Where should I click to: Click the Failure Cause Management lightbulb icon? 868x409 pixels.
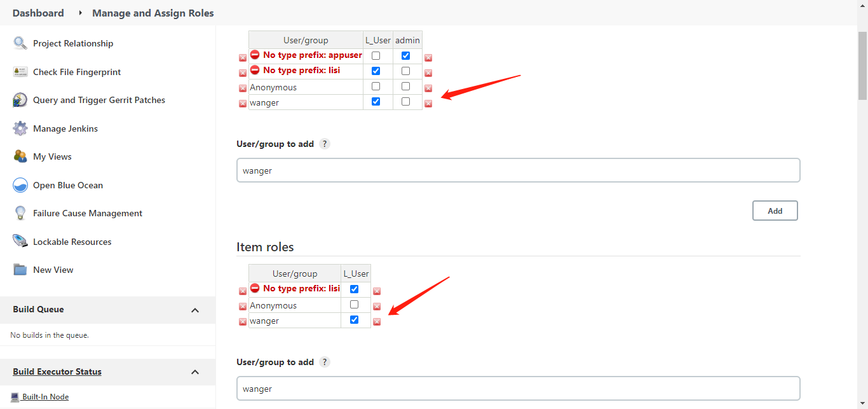pos(20,214)
